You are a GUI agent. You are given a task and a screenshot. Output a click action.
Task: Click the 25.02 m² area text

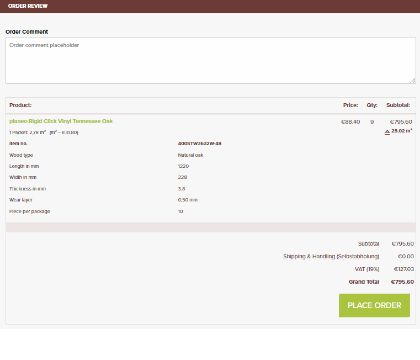[402, 131]
